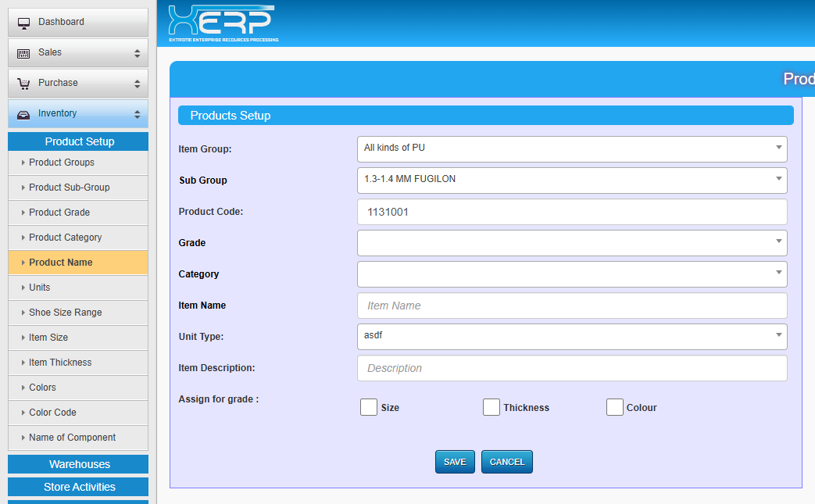This screenshot has height=504, width=815.
Task: Click the XERP logo in header
Action: (223, 23)
